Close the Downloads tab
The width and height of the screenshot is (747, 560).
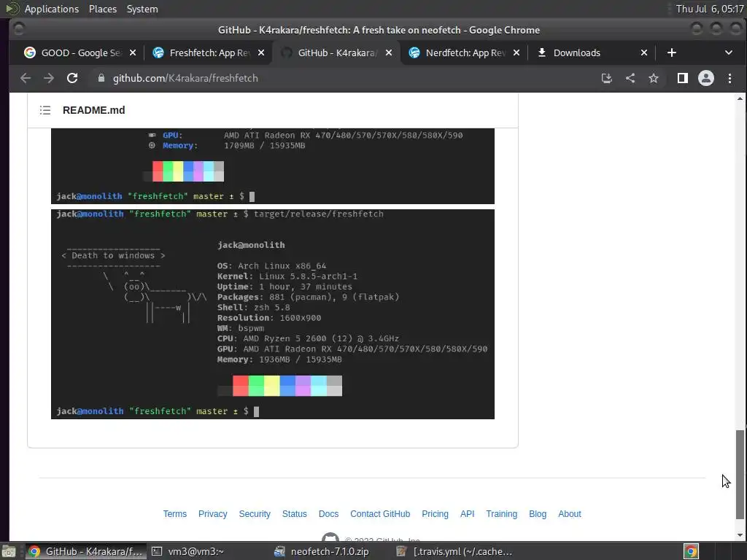643,52
